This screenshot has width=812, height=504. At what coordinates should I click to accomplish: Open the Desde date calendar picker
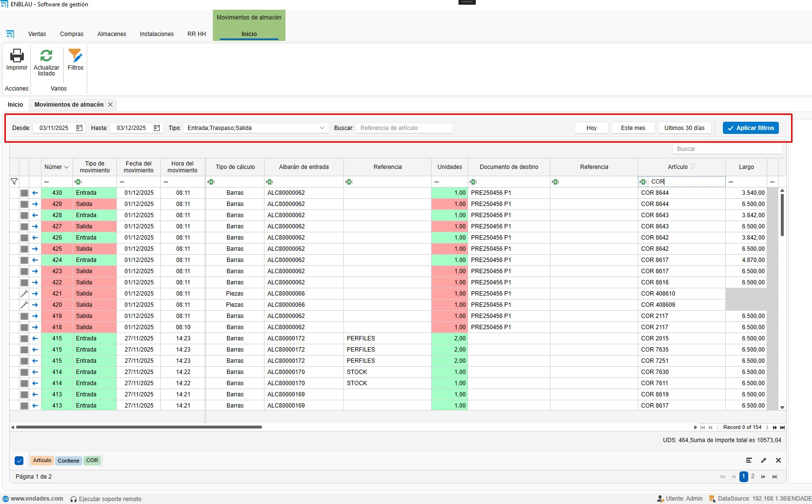(79, 128)
